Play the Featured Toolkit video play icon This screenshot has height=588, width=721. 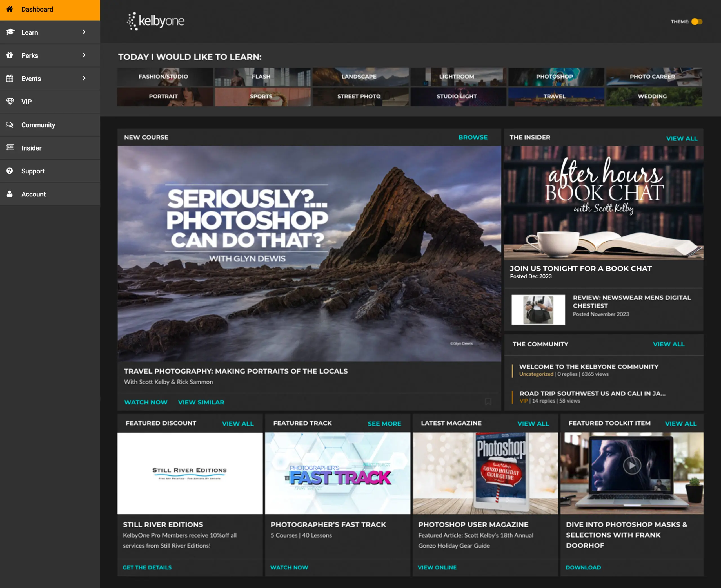point(632,465)
